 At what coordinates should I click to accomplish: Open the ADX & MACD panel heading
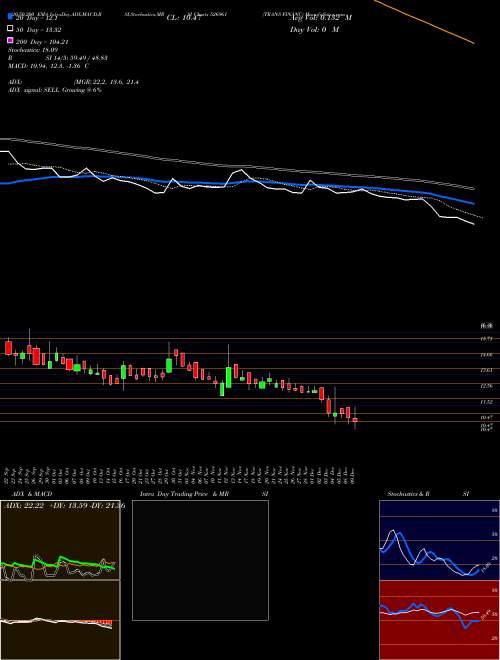point(32,494)
